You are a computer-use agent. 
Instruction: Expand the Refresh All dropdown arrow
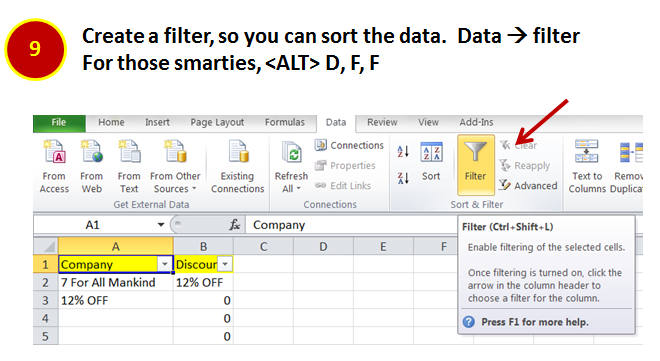point(298,189)
